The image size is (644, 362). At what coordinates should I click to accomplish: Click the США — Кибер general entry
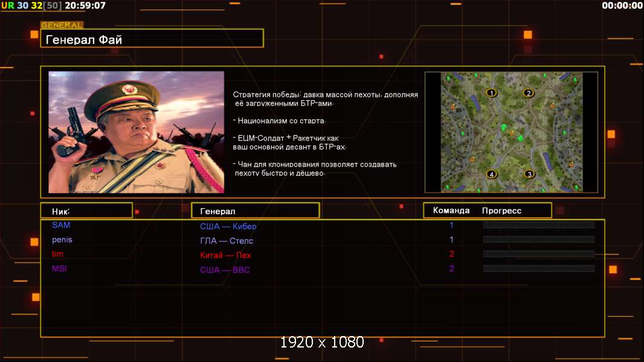[x=228, y=226]
